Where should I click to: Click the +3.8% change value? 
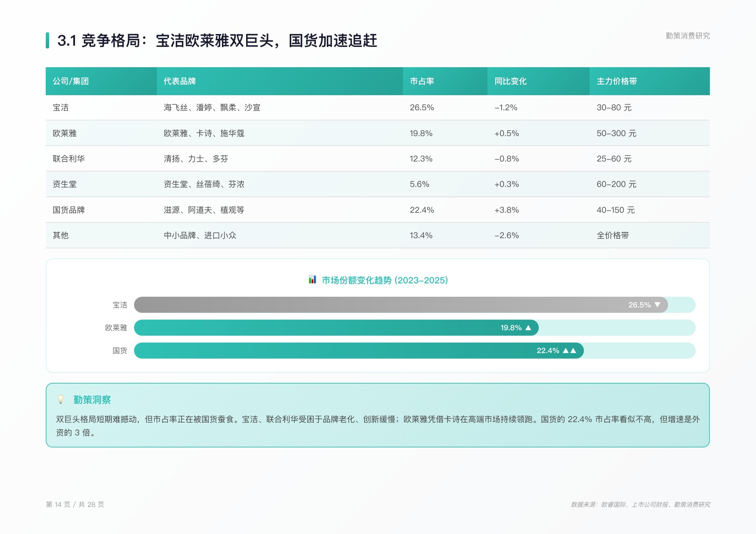coord(507,210)
